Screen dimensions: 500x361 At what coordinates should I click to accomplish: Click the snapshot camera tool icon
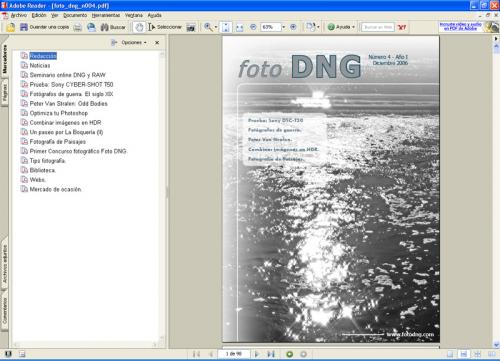pyautogui.click(x=191, y=27)
